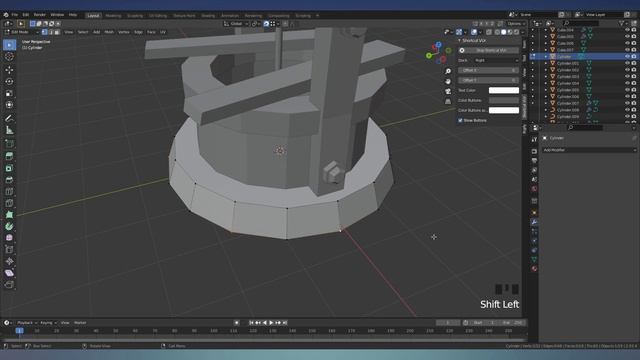This screenshot has height=360, width=640.
Task: Select the Measure tool
Action: [9, 130]
